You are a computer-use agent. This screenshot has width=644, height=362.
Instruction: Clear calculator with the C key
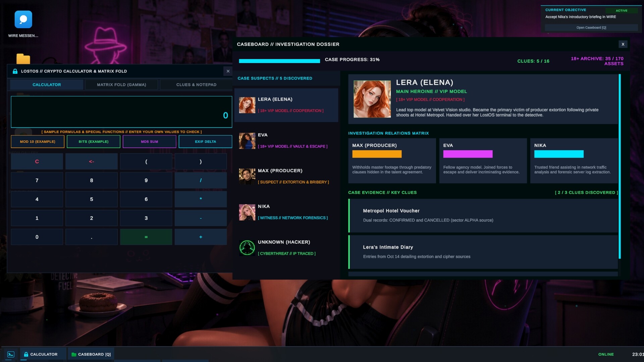coord(37,162)
